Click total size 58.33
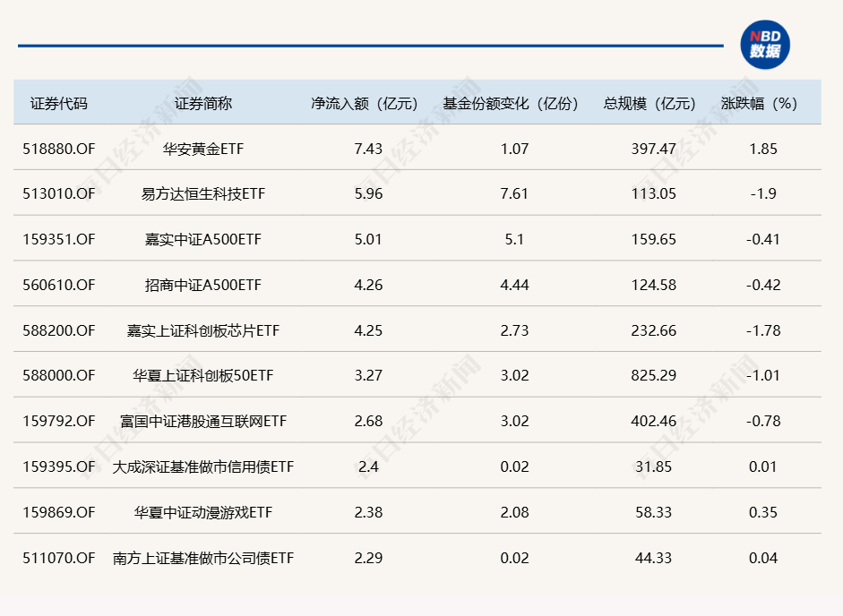Screen dimensions: 843x616 pos(653,512)
